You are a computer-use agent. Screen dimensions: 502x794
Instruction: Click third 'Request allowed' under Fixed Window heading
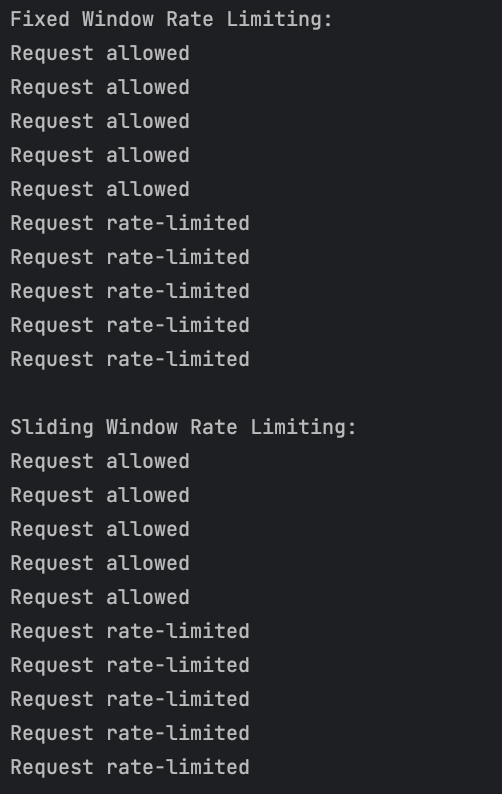pos(100,121)
